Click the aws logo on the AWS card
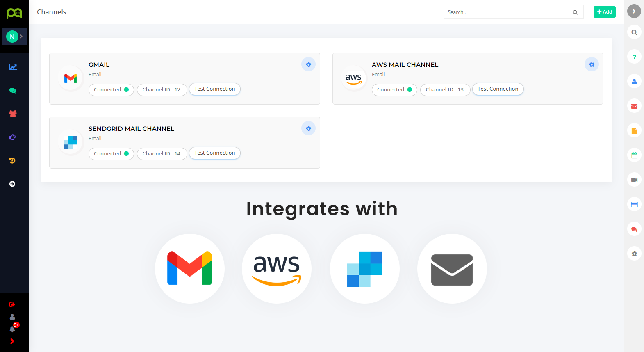This screenshot has width=644, height=352. [354, 78]
